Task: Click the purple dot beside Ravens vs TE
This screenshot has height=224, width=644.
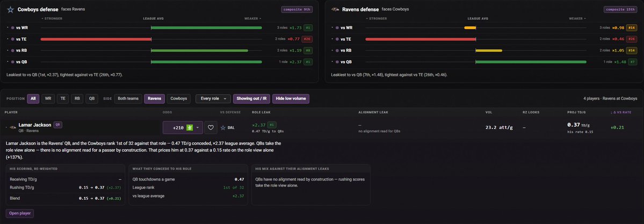Action: 337,39
